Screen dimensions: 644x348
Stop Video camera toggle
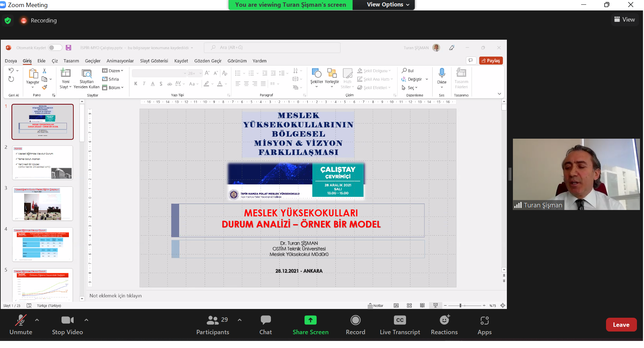coord(67,320)
